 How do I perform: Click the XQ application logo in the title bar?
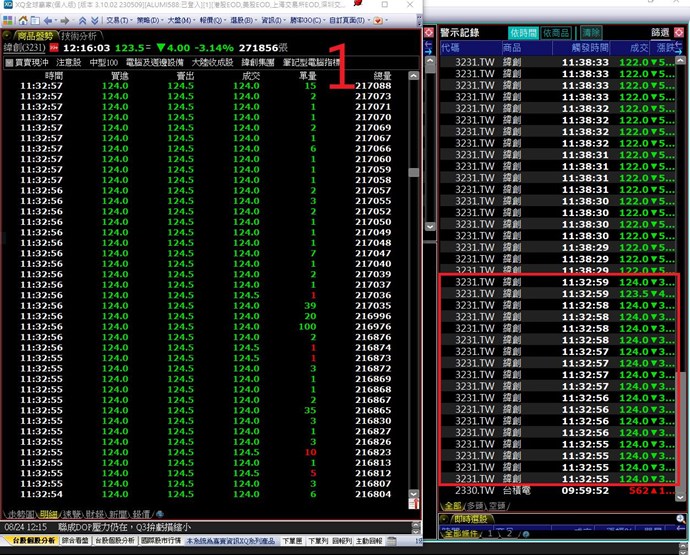pyautogui.click(x=7, y=5)
